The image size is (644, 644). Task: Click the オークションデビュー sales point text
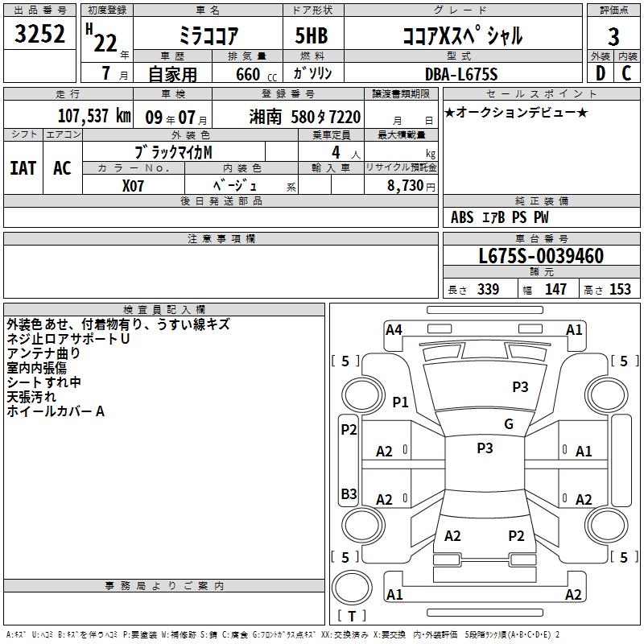click(x=516, y=113)
